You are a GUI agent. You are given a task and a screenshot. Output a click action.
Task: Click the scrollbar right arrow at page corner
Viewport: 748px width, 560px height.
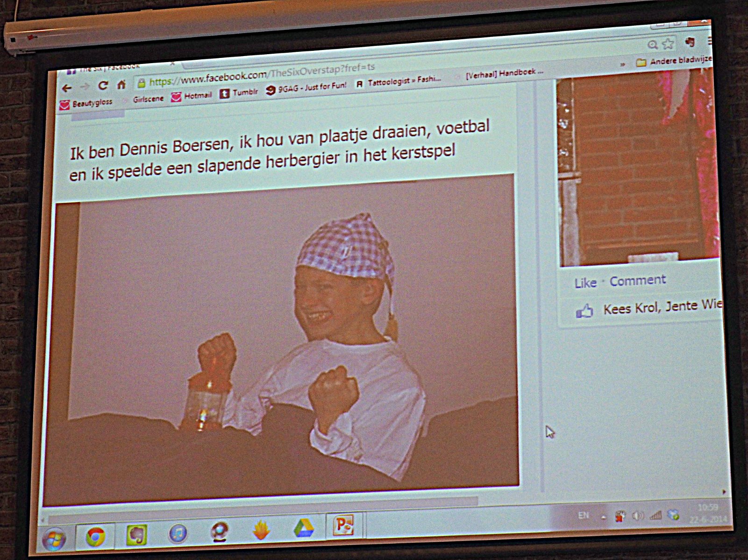(x=724, y=492)
